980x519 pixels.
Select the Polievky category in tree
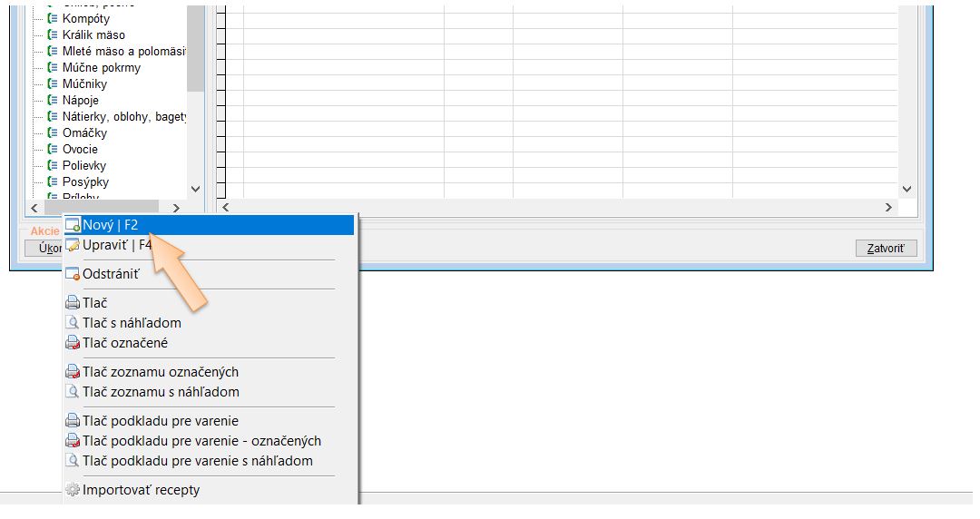pos(83,166)
